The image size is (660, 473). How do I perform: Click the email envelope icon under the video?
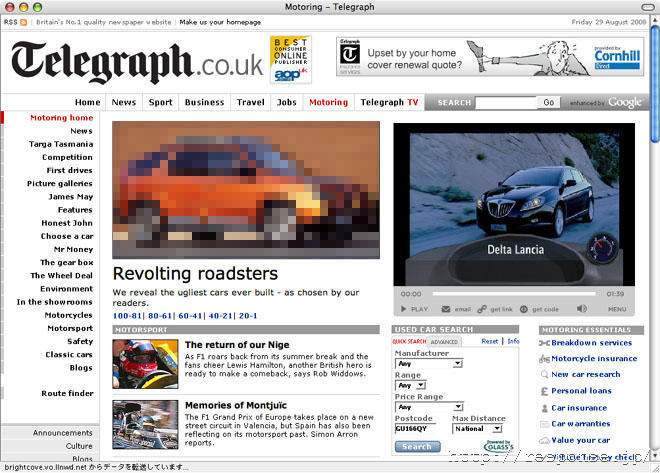point(446,309)
